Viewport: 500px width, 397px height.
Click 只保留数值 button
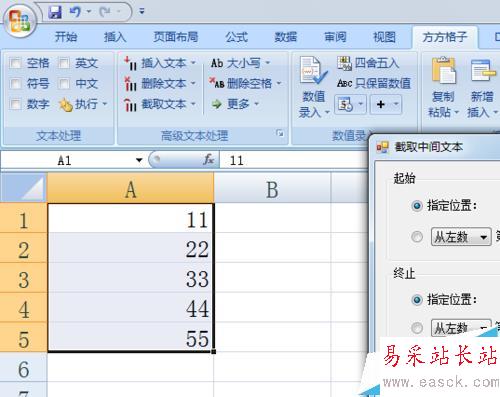[374, 83]
